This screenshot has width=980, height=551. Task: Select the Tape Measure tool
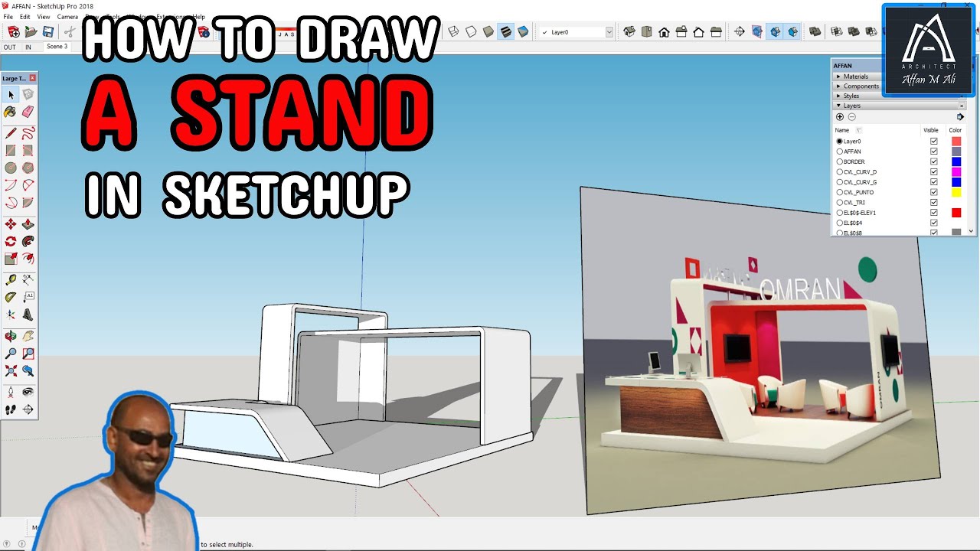click(11, 280)
